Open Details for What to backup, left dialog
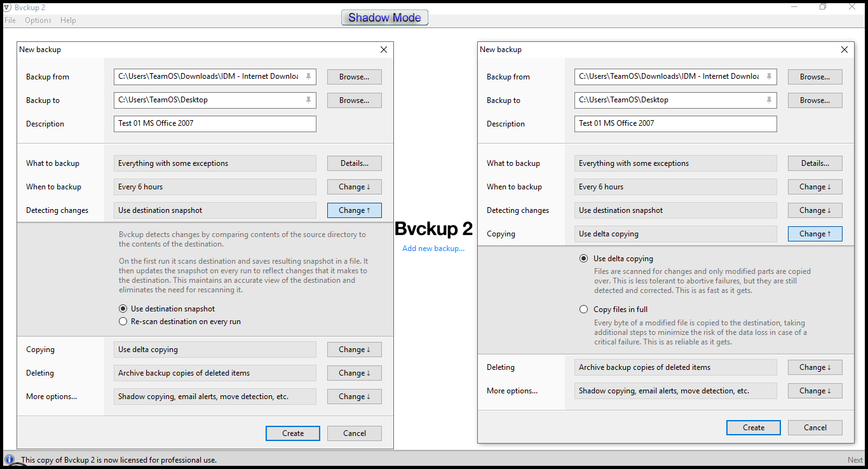The image size is (868, 469). pos(355,163)
